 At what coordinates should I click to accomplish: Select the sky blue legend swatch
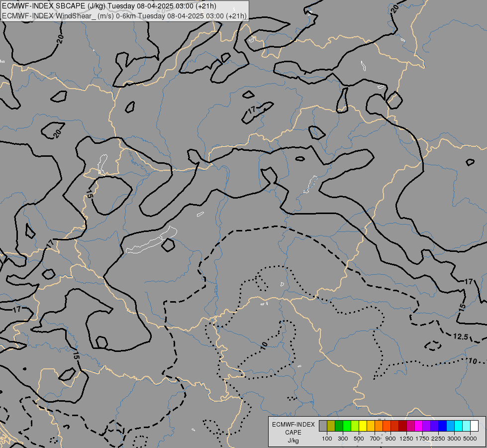[451, 426]
